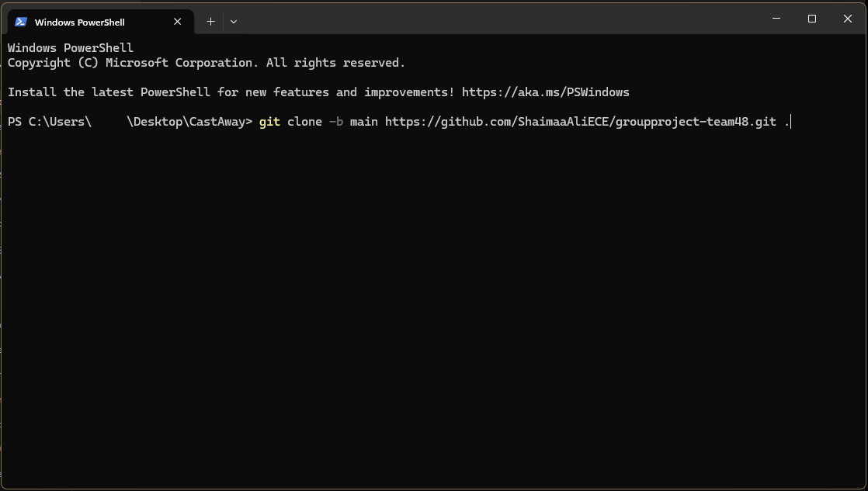Close the Windows Terminal window
The image size is (868, 491).
tap(847, 19)
